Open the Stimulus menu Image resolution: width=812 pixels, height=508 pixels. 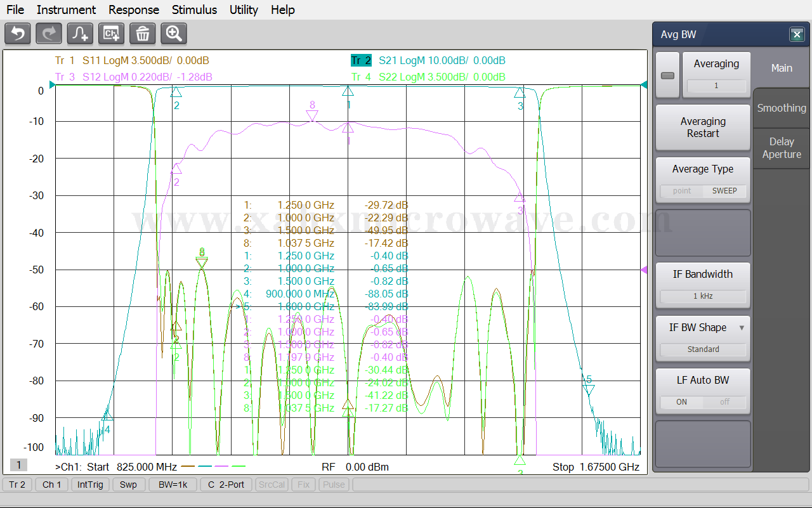pos(194,10)
